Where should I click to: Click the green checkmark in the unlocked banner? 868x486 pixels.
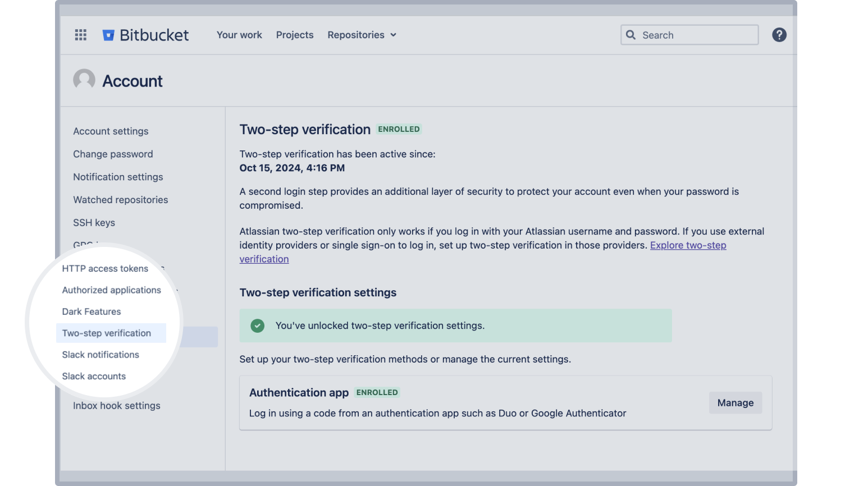pos(257,325)
